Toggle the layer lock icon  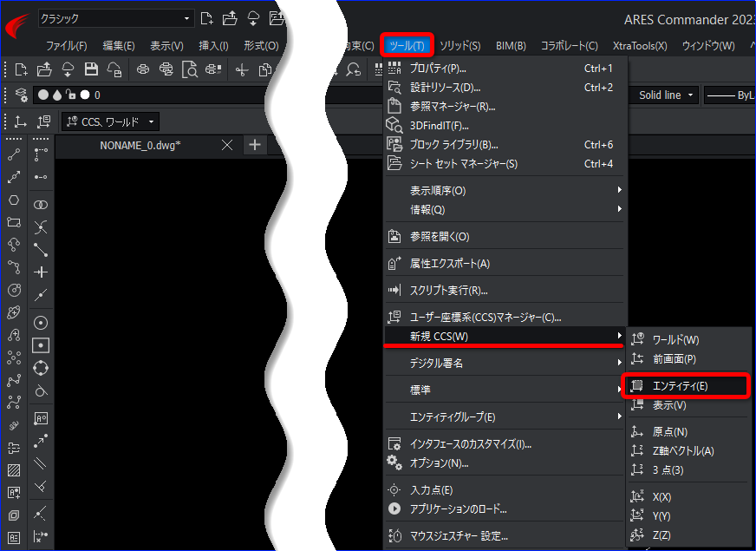(71, 95)
